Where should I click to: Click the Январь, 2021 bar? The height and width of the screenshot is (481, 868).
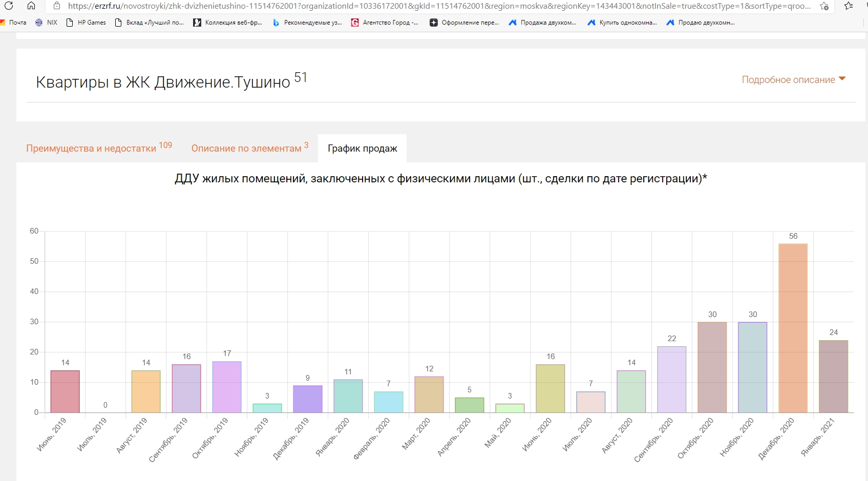coord(833,377)
